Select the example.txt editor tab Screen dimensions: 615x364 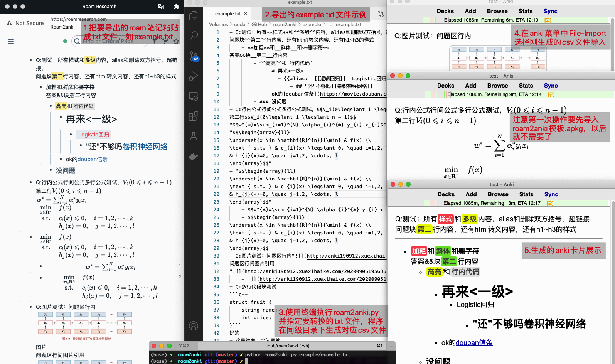pyautogui.click(x=228, y=13)
